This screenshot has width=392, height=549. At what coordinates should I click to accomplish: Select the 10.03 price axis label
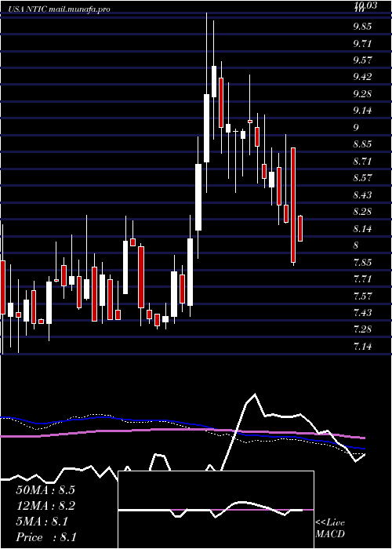pos(365,5)
